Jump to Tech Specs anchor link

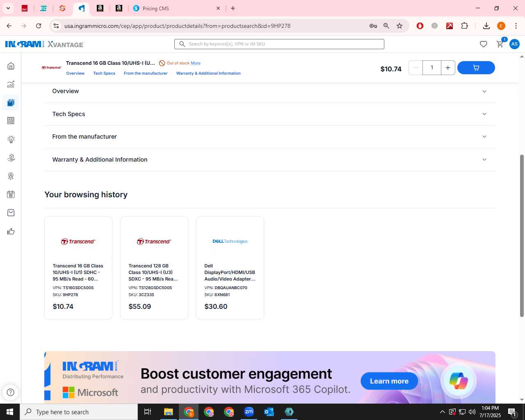104,73
